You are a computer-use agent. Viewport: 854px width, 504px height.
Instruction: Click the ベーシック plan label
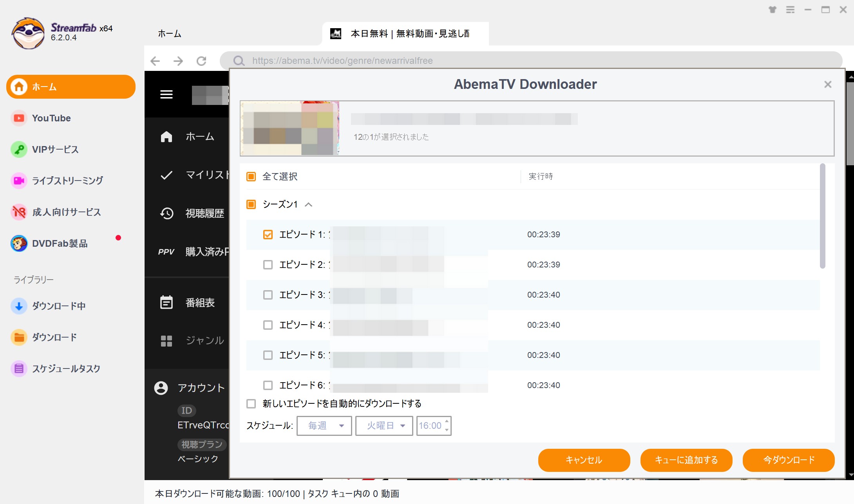click(198, 459)
